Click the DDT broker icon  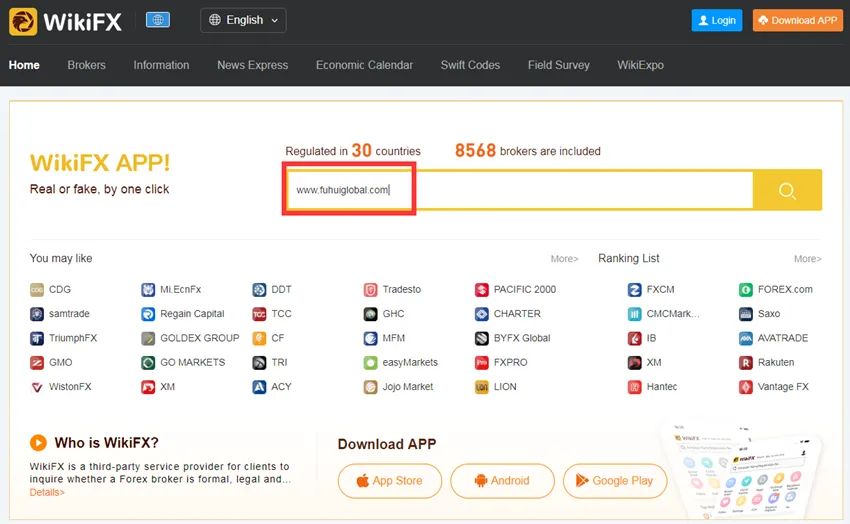259,289
